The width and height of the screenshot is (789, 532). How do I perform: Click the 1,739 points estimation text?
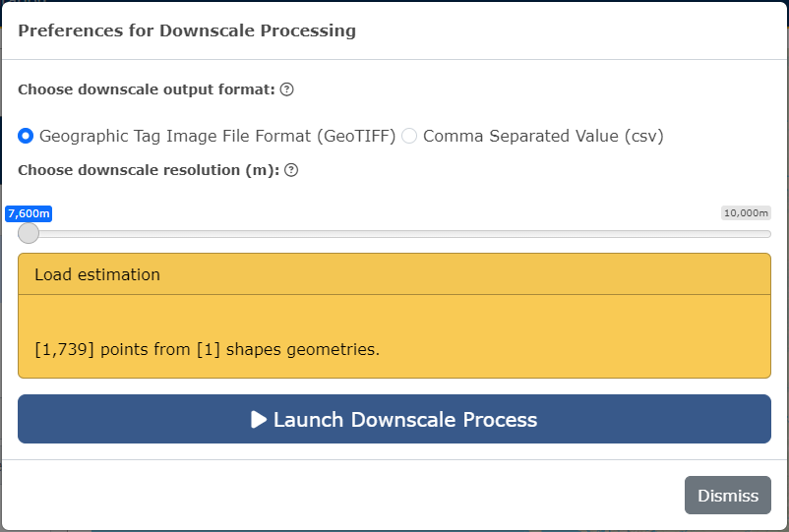pyautogui.click(x=208, y=349)
